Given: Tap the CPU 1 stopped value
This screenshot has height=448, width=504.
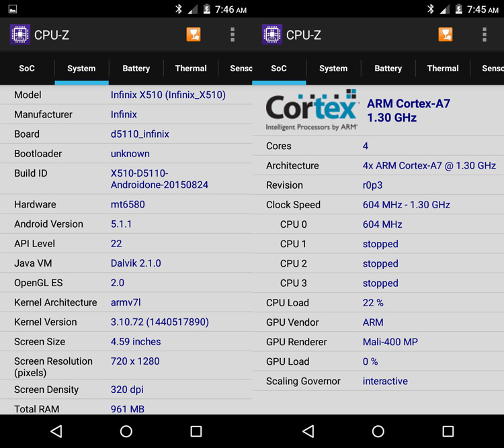Looking at the screenshot, I should [380, 244].
